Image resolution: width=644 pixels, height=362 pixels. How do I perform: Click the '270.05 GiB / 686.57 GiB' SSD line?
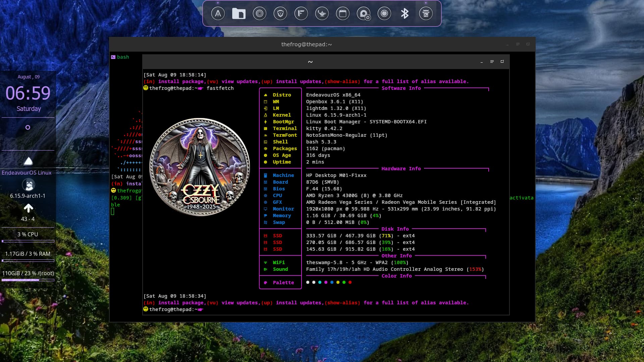click(360, 242)
